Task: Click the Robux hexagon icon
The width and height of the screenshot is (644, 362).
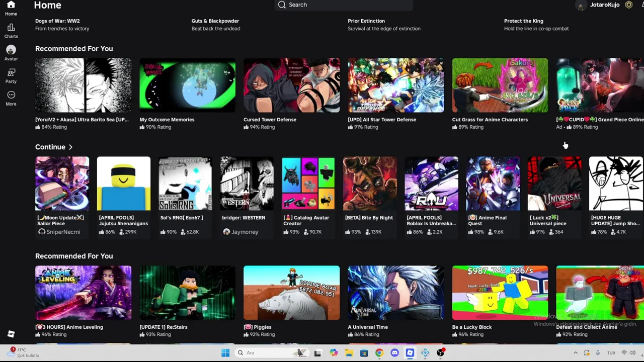Action: click(629, 5)
